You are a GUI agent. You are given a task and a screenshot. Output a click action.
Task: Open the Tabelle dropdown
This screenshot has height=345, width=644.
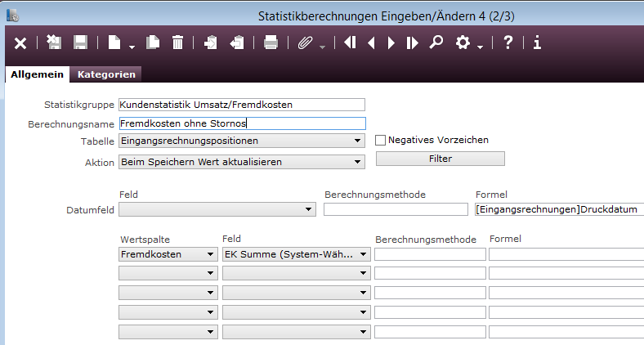point(241,141)
